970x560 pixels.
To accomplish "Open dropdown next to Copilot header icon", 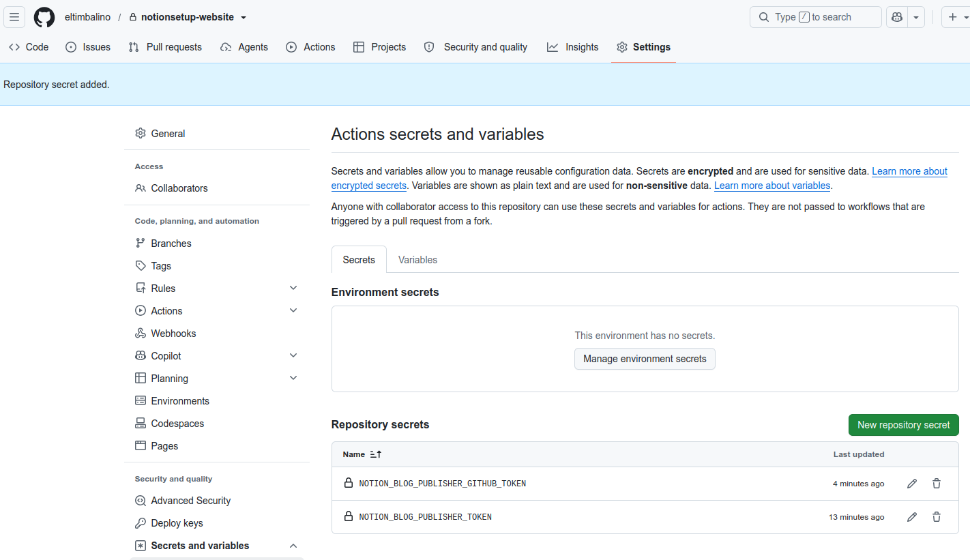I will (916, 17).
